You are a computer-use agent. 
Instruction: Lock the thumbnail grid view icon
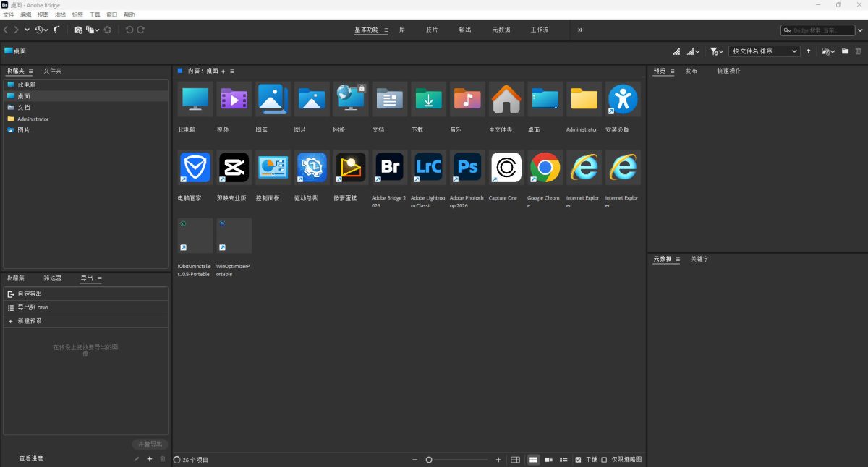click(516, 460)
